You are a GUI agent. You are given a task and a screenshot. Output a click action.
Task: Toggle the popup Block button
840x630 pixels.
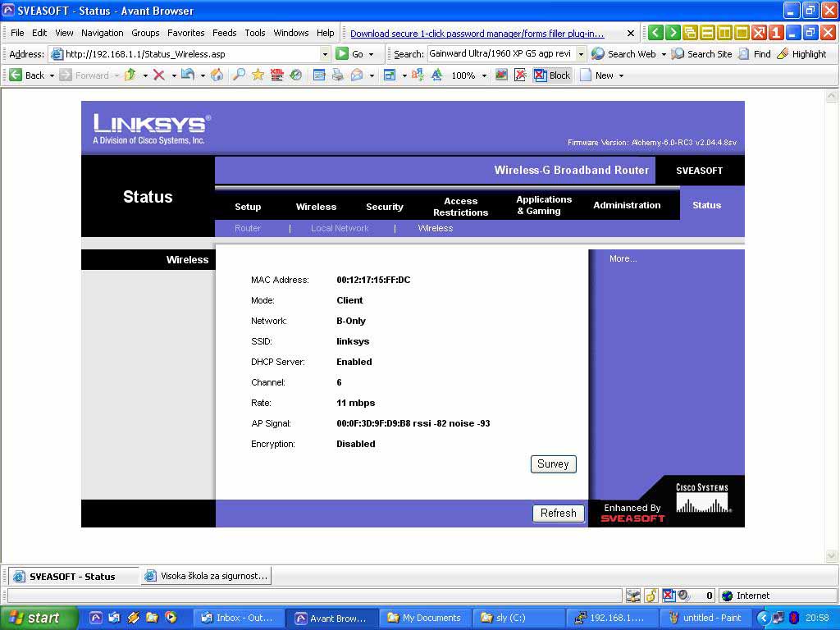click(x=552, y=75)
